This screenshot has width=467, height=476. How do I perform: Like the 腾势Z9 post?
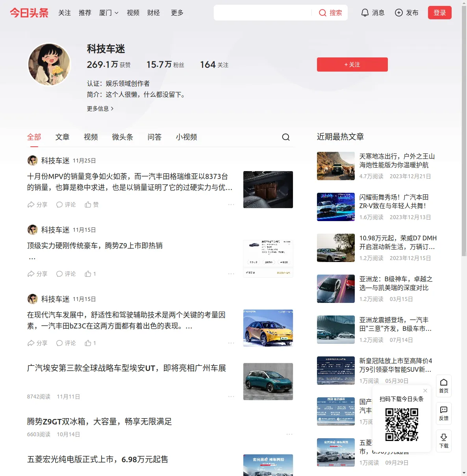(91, 274)
